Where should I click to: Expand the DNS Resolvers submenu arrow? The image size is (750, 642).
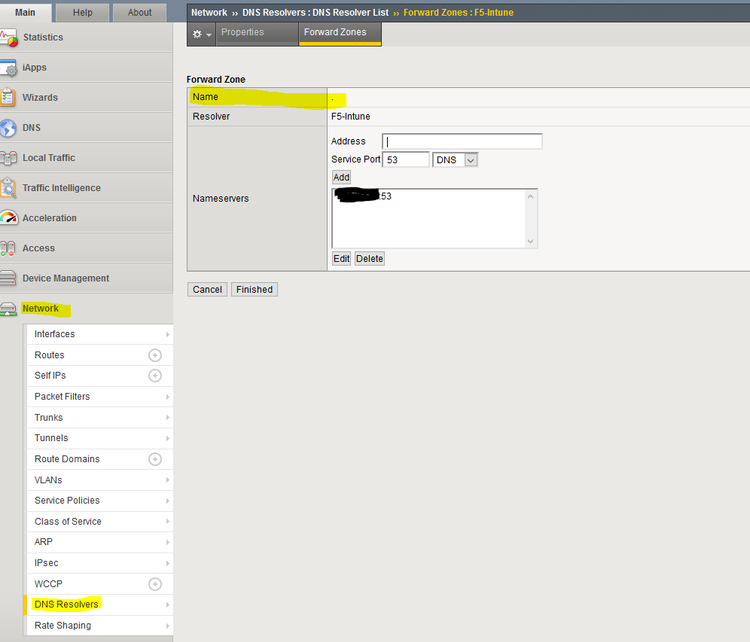point(167,605)
